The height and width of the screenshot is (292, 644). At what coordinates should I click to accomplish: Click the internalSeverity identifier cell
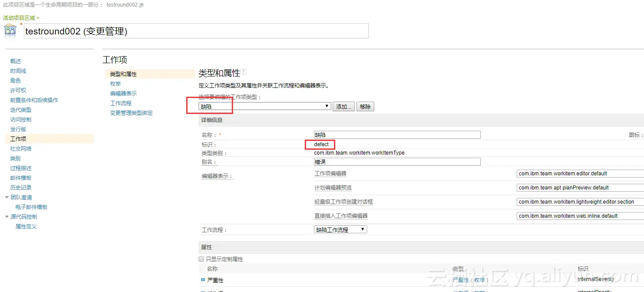[596, 279]
